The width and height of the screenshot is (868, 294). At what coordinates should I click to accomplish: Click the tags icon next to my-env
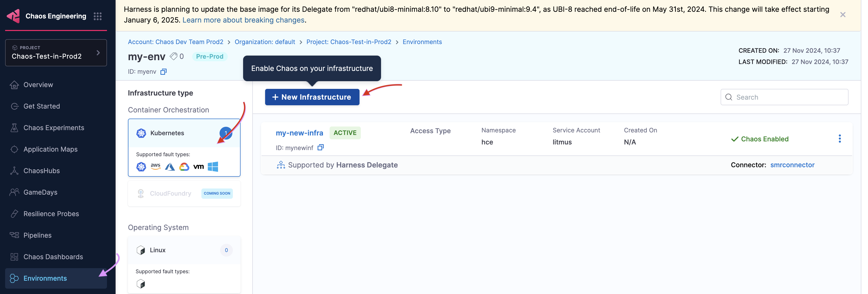pyautogui.click(x=173, y=56)
